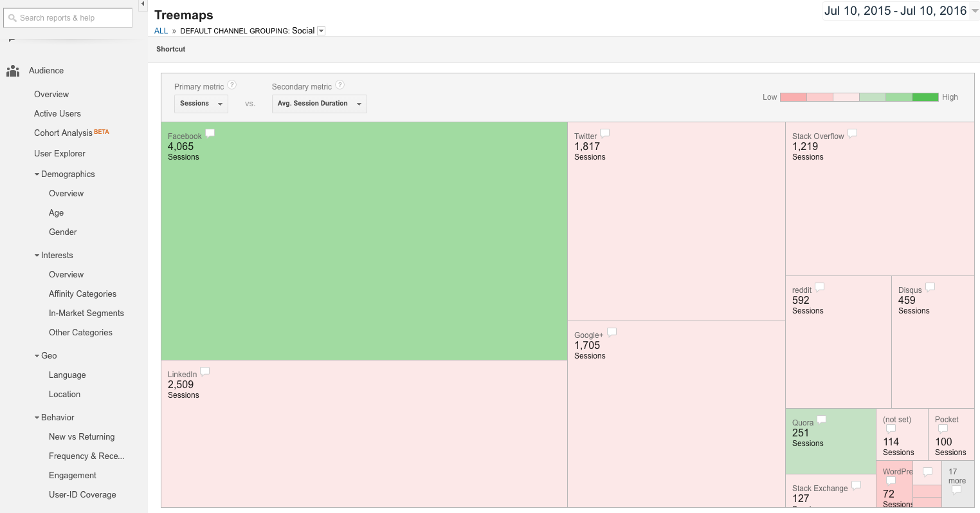Click the green High end of the color legend
The height and width of the screenshot is (513, 980).
(925, 97)
